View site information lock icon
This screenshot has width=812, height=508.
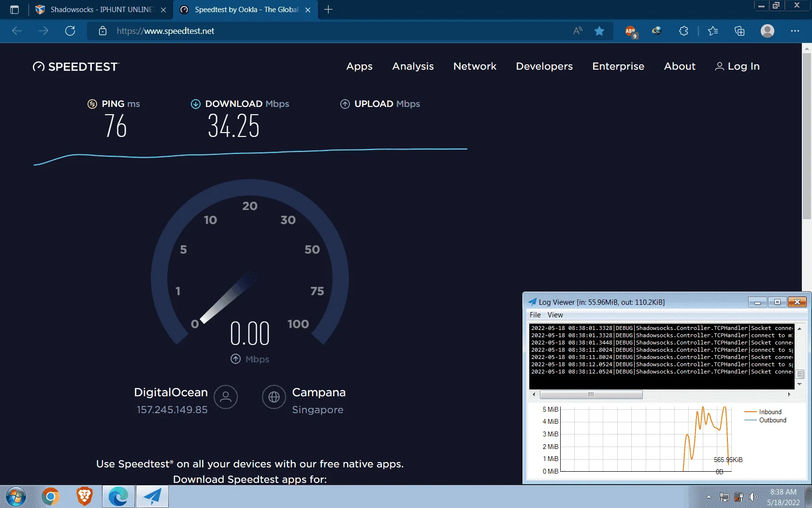[x=102, y=31]
